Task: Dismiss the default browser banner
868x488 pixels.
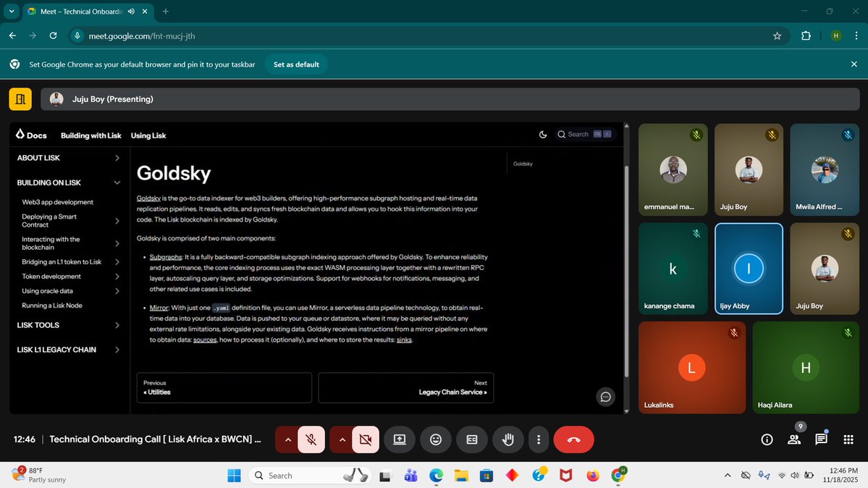Action: click(x=854, y=64)
